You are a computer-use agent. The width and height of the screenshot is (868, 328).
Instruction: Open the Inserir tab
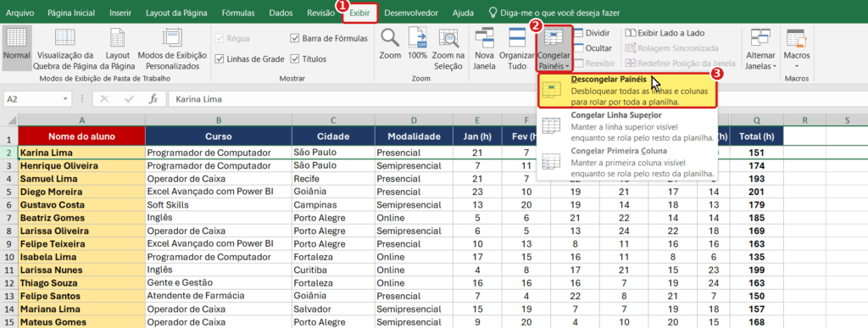pos(120,12)
